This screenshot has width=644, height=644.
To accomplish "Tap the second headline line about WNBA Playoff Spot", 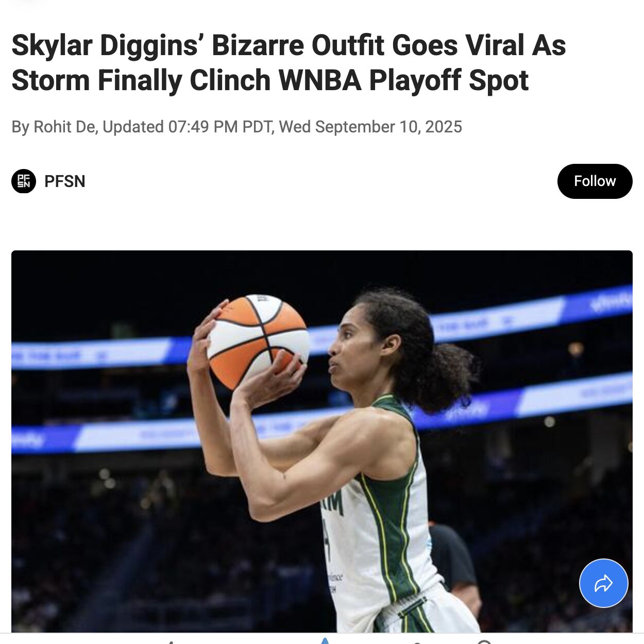I will (270, 80).
